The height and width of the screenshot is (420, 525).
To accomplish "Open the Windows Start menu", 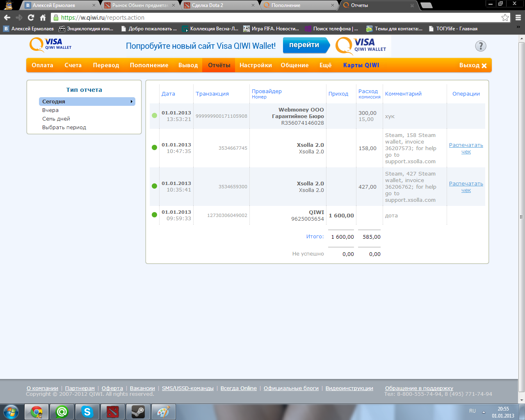I will coord(11,411).
